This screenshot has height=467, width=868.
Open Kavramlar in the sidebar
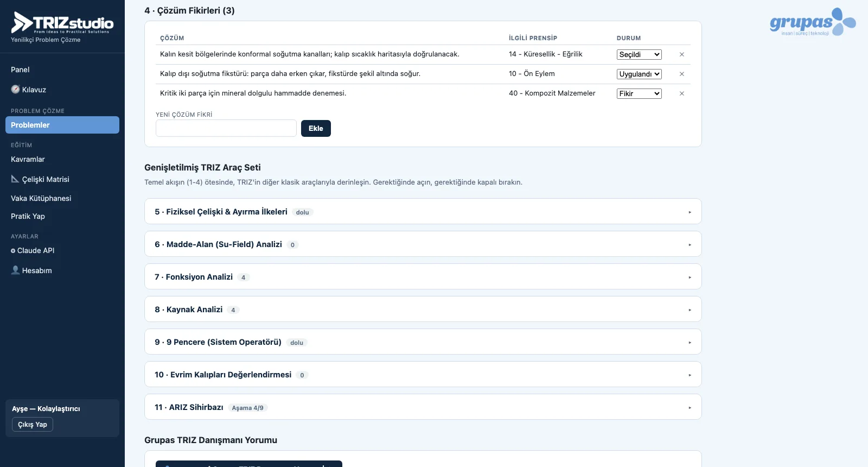click(62, 159)
